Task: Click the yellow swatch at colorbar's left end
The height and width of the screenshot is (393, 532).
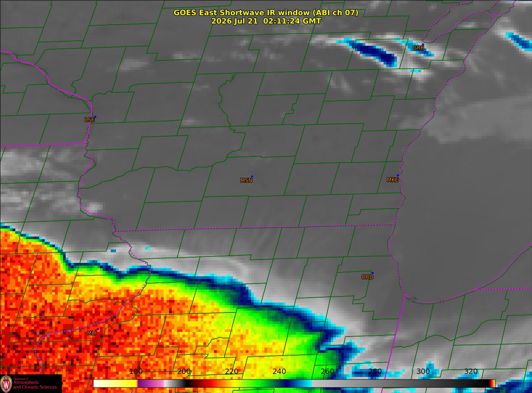Action: tap(115, 383)
